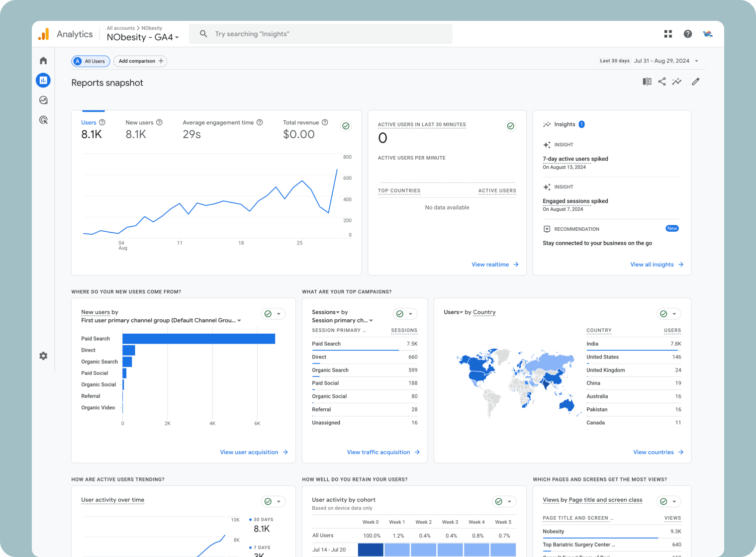The height and width of the screenshot is (557, 756).
Task: Click the All Users comparison chip
Action: coord(91,61)
